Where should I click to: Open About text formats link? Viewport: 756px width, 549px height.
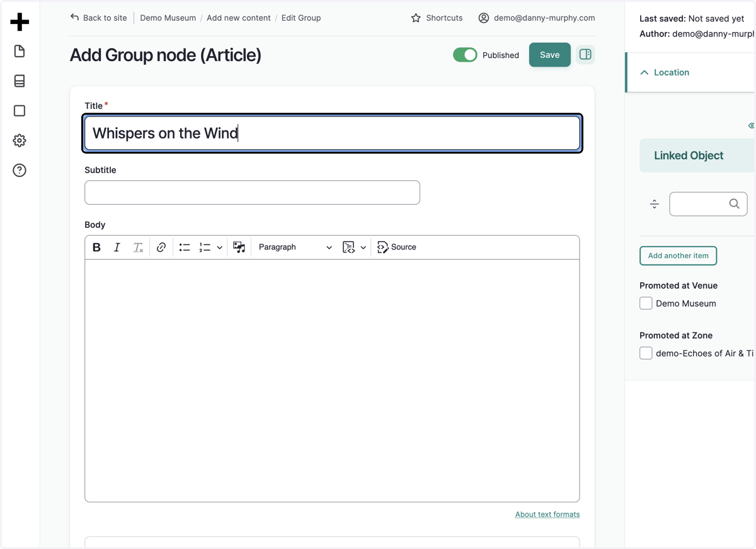pyautogui.click(x=547, y=514)
